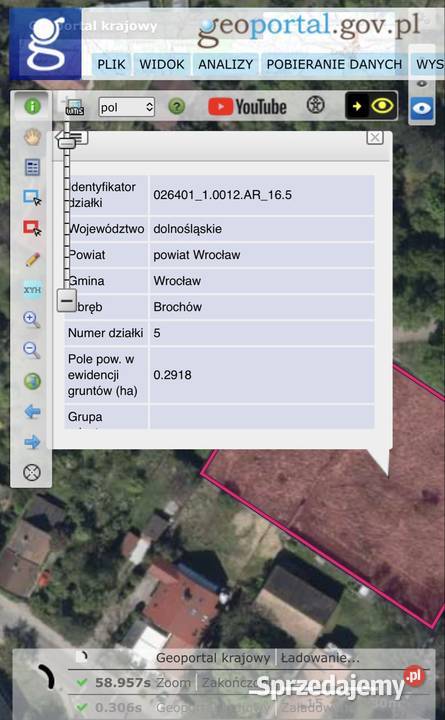Select the blue rectangle selection tool
Screen dimensions: 445x720
[32, 197]
